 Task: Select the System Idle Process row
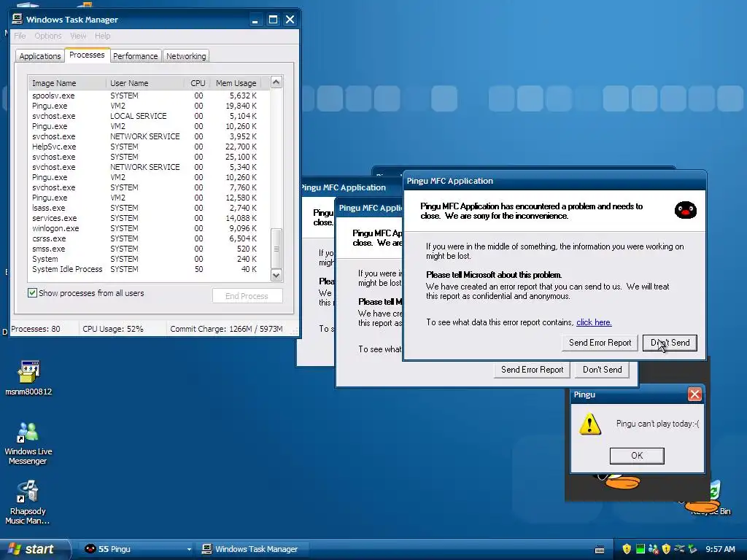click(x=149, y=269)
